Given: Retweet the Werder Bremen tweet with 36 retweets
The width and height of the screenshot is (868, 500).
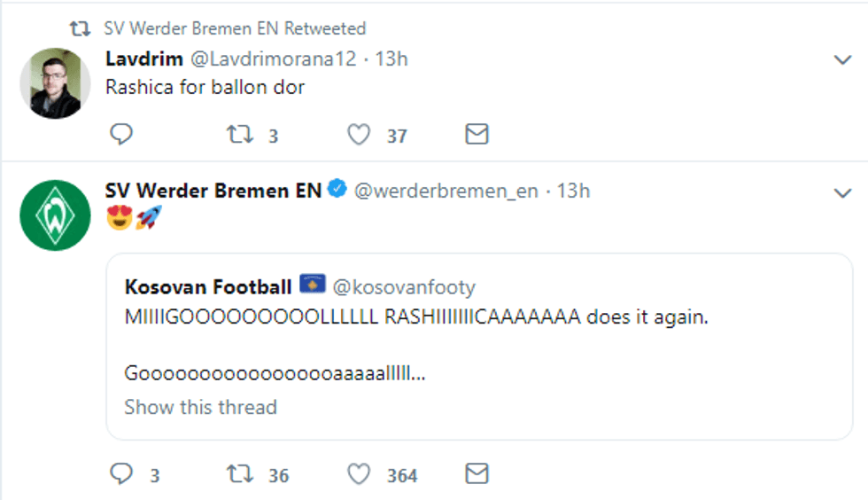Looking at the screenshot, I should point(239,475).
